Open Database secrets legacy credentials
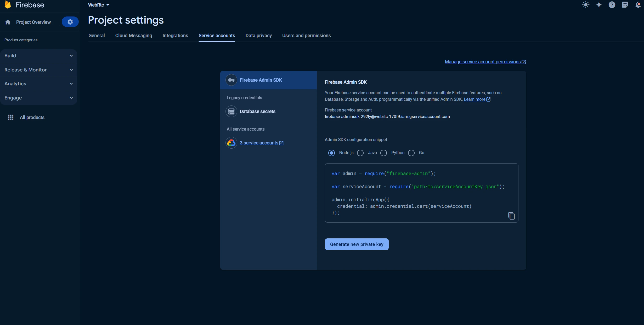644x325 pixels. pyautogui.click(x=257, y=111)
